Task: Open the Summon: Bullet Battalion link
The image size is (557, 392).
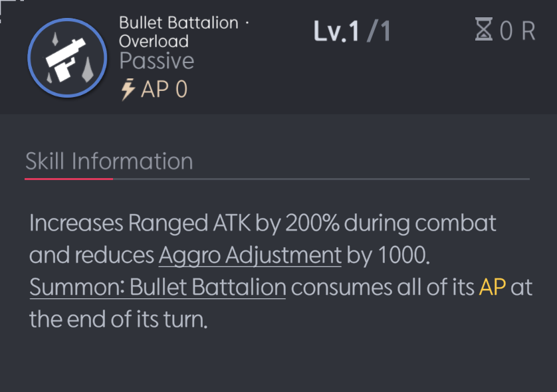Action: [x=158, y=287]
